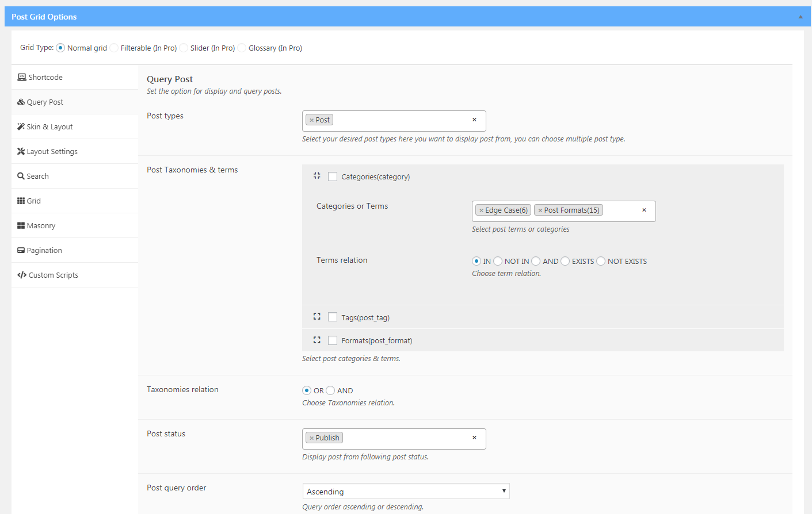Clear all selected post types
The height and width of the screenshot is (514, 812).
[x=474, y=120]
